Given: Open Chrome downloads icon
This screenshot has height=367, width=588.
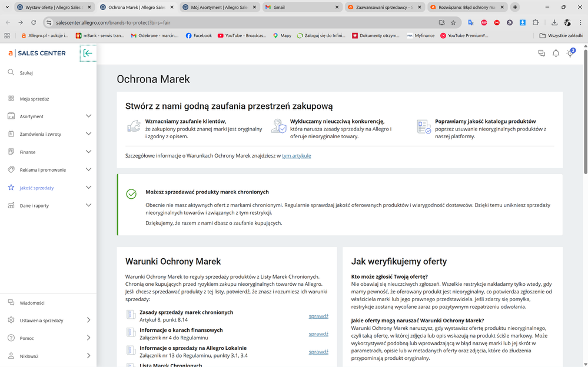Looking at the screenshot, I should 554,22.
